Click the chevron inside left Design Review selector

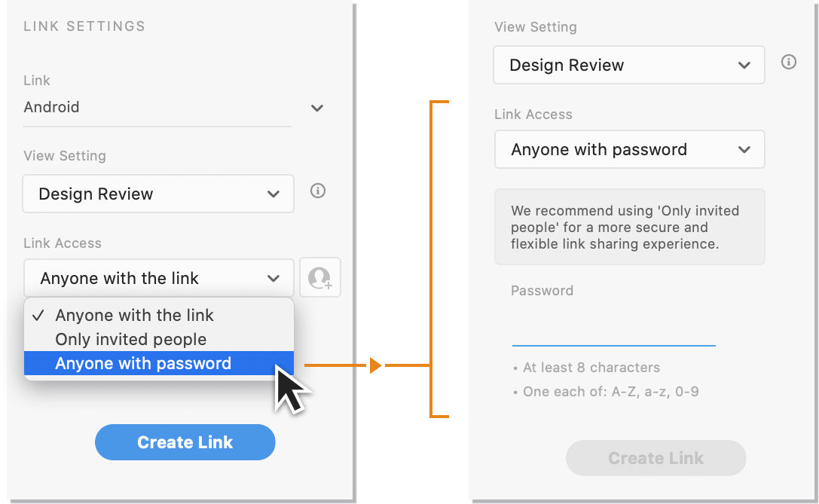click(x=274, y=194)
